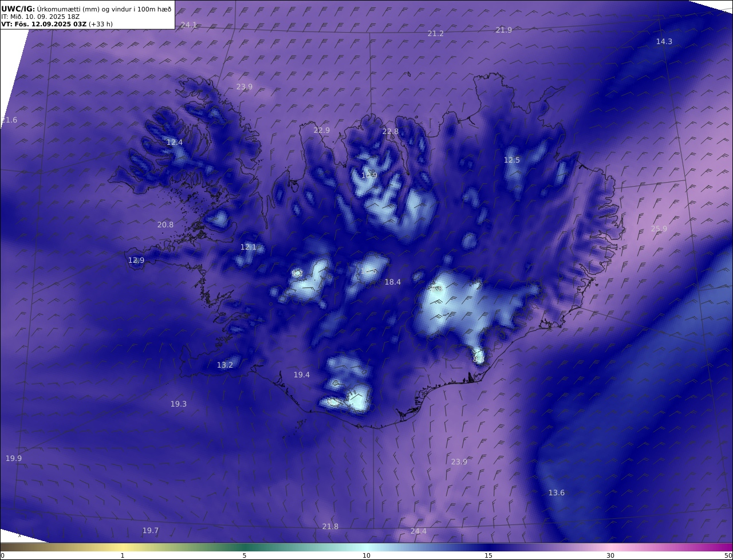Select the initial time line 'IT: Mið. 10. 09. 2025 18Z'

[x=40, y=17]
